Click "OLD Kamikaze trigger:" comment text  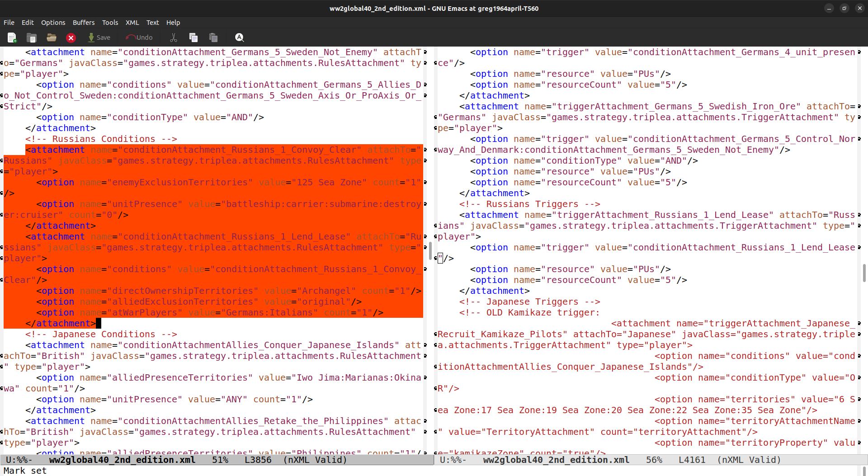tap(543, 313)
